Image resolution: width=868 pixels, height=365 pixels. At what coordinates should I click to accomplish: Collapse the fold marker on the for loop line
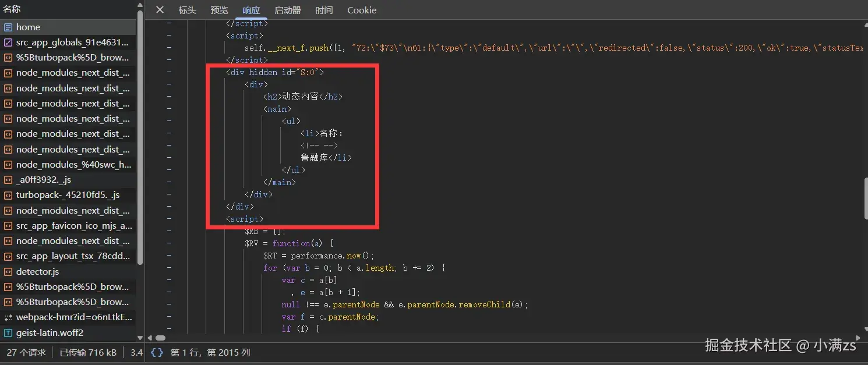pos(169,268)
